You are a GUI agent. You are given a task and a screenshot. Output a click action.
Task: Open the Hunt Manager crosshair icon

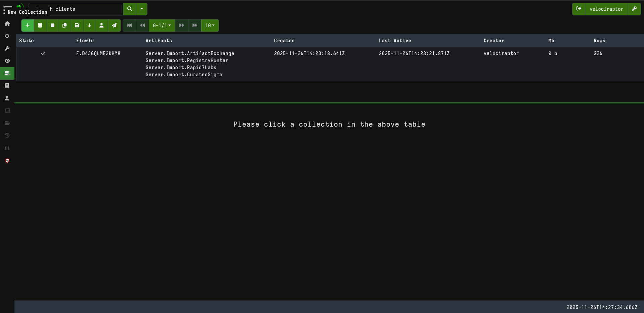click(x=7, y=36)
